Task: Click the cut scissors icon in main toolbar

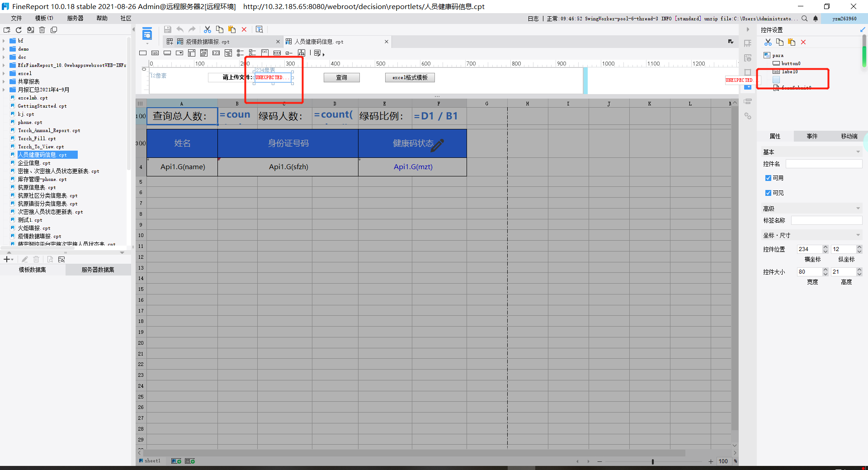Action: point(208,29)
